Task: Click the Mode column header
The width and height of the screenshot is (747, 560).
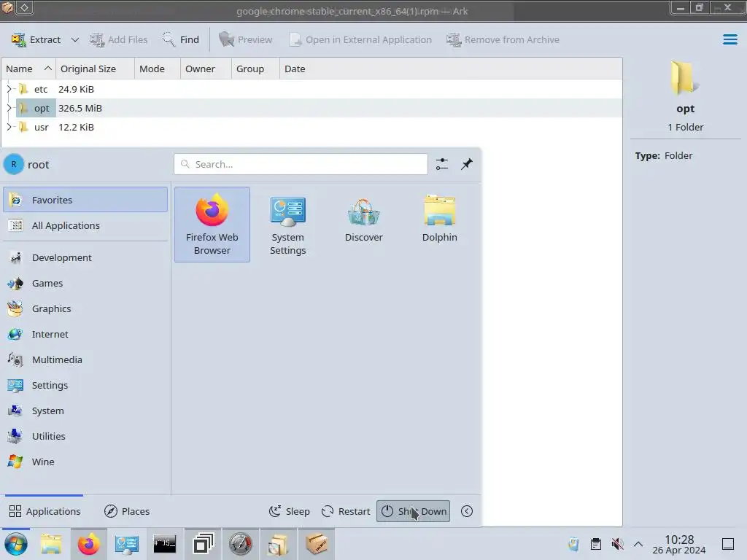Action: coord(158,69)
